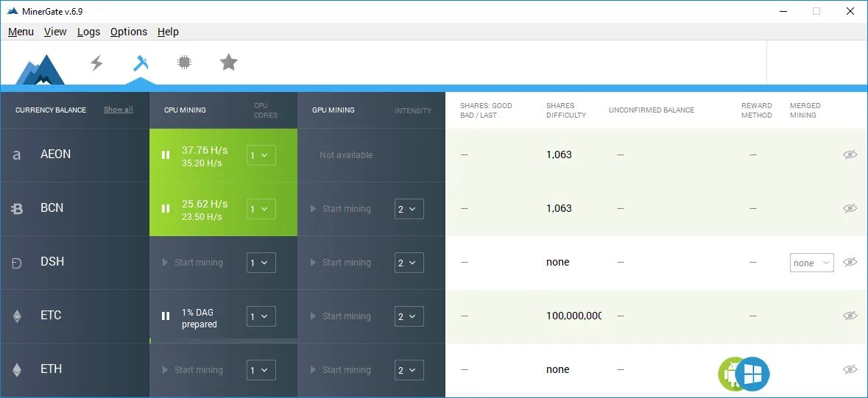Open DSH GPU intensity dropdown
Screen dimensions: 868x398
(409, 263)
